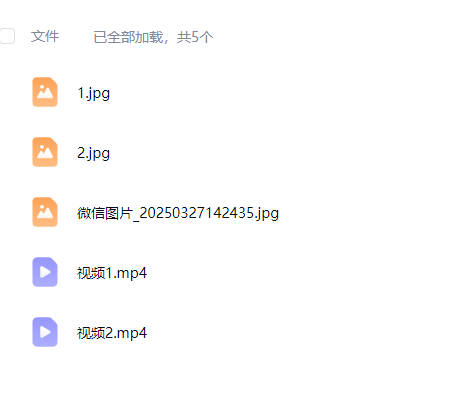Viewport: 450px width, 402px height.
Task: Select the entire 1.jpg list row
Action: tap(225, 92)
